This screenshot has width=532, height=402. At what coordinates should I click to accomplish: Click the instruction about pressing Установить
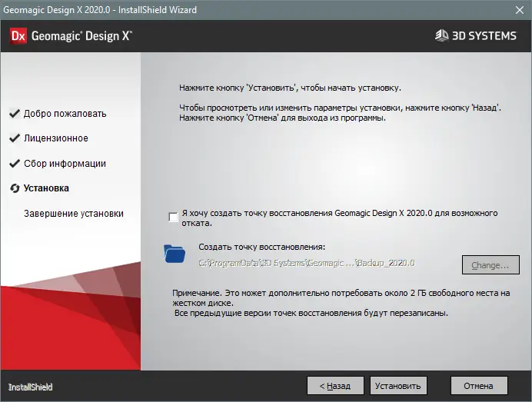coord(290,88)
